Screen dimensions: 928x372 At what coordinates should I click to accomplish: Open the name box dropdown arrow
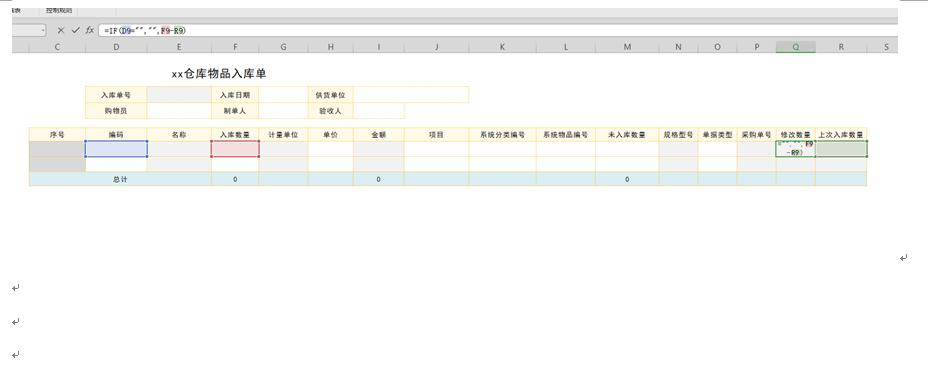coord(43,30)
